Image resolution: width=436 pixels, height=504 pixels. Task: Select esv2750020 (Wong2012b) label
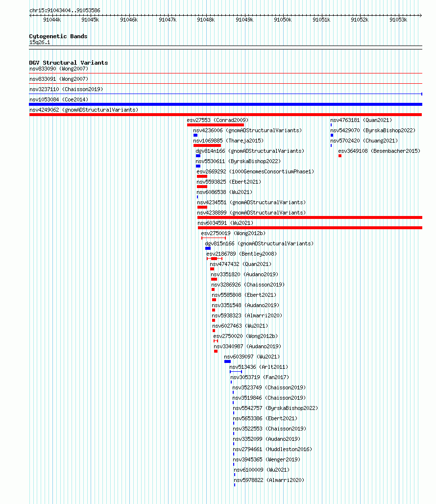245,336
